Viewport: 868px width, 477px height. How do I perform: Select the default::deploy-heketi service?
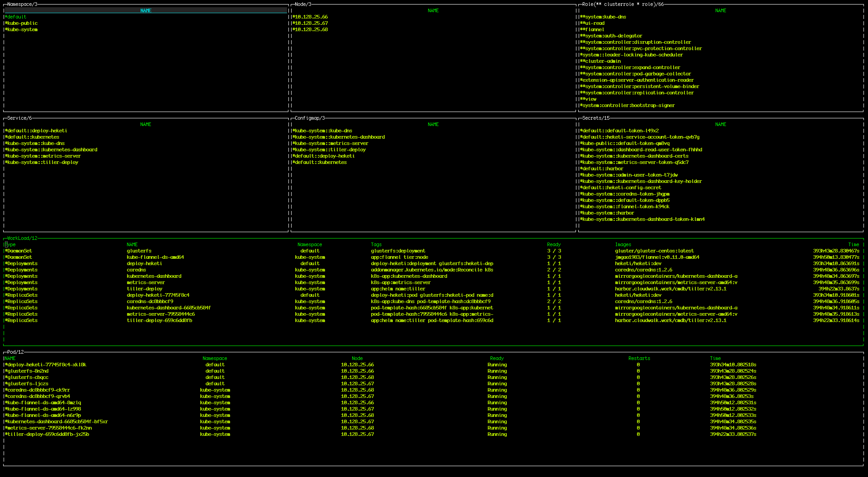37,131
